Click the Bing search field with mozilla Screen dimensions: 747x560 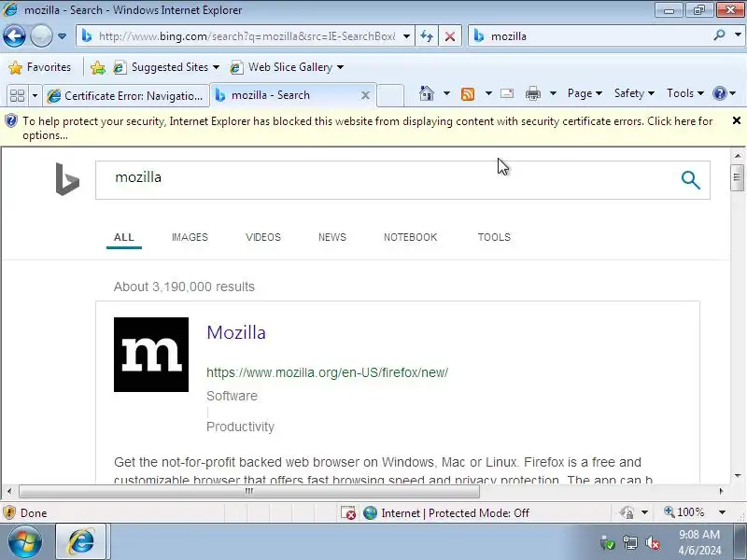(x=381, y=180)
